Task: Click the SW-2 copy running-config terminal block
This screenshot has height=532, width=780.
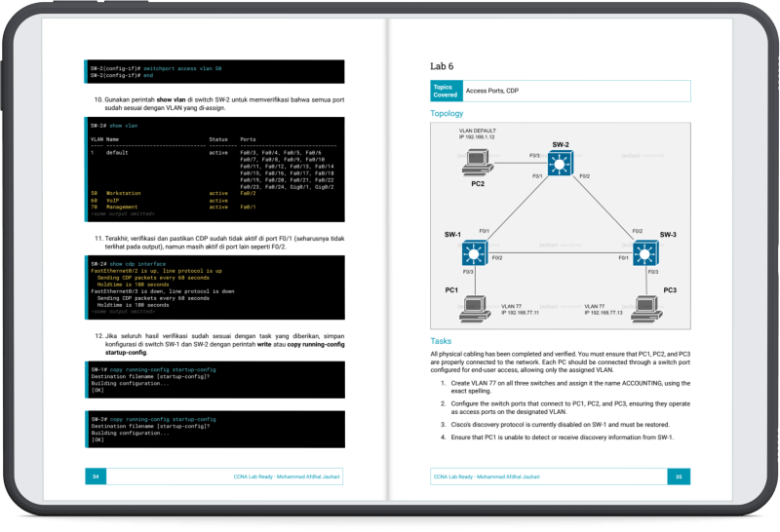Action: [x=214, y=428]
